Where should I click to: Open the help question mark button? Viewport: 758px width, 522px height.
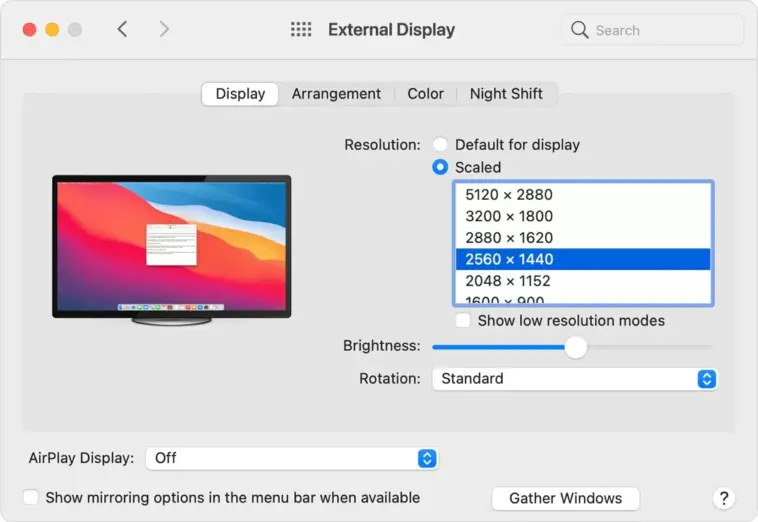click(724, 498)
